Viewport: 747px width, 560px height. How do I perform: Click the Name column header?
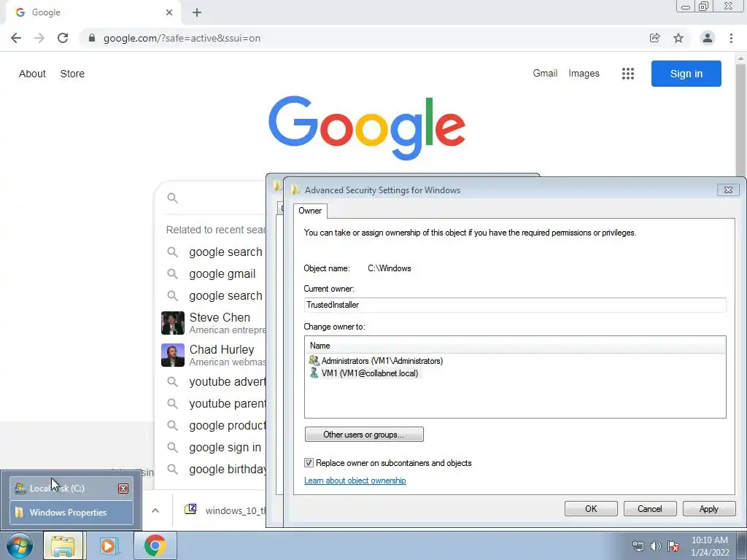pos(515,346)
